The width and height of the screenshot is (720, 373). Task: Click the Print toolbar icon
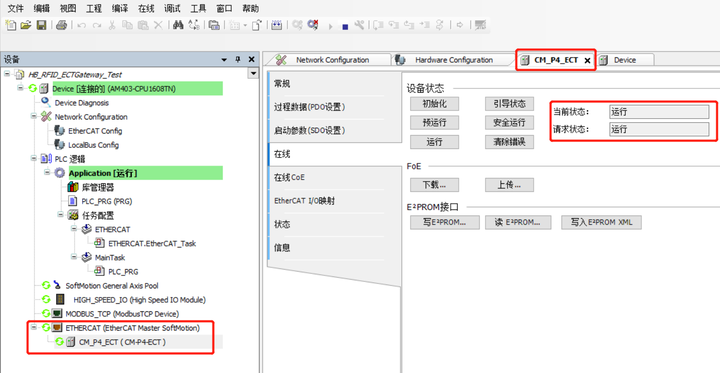(x=62, y=25)
